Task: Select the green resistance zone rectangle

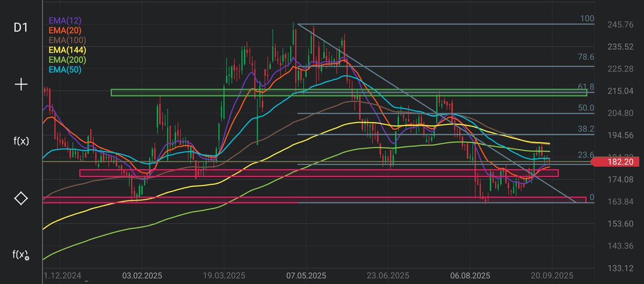Action: pyautogui.click(x=349, y=93)
